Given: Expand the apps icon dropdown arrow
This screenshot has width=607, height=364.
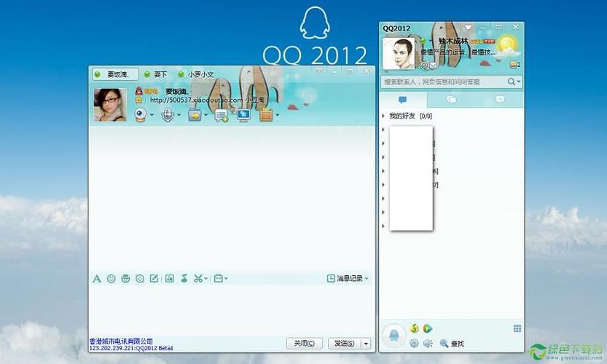Looking at the screenshot, I should tap(277, 115).
